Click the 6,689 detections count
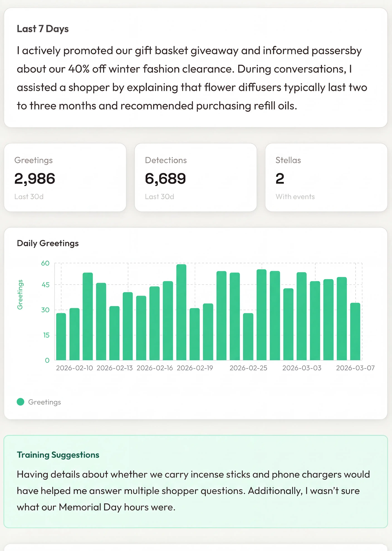This screenshot has width=392, height=551. pos(165,179)
